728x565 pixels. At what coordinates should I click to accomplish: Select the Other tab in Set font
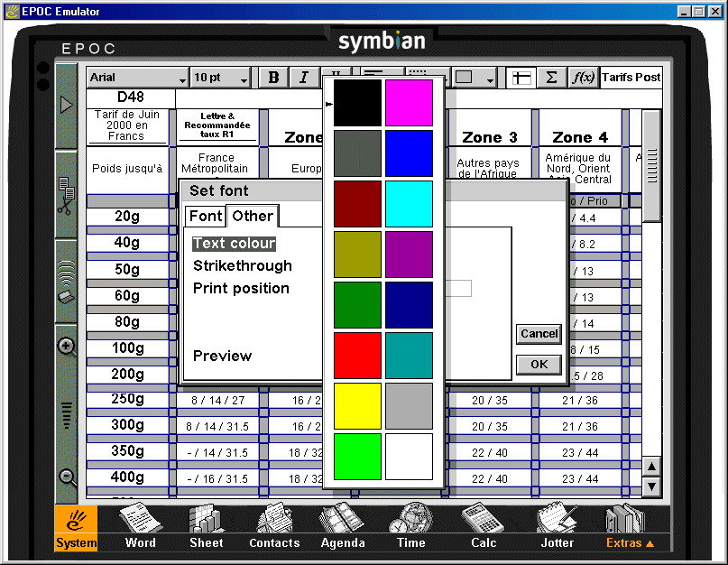(253, 216)
